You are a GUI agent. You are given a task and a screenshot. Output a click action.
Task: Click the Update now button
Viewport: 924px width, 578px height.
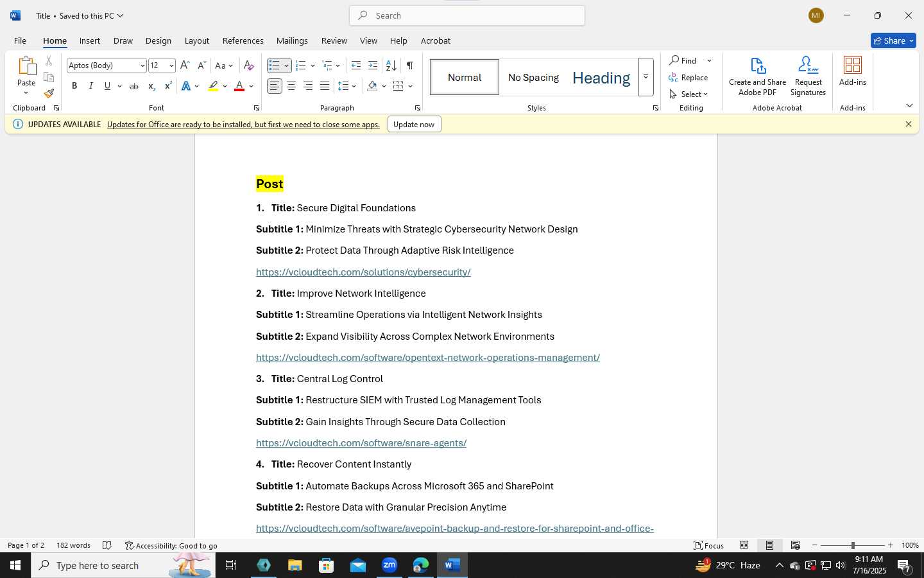click(x=414, y=125)
